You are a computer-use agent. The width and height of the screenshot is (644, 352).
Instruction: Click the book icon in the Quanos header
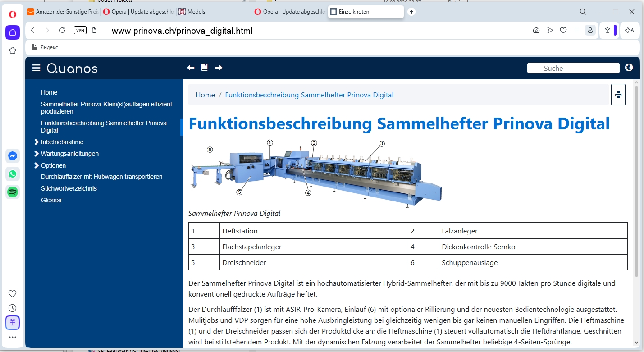[204, 67]
